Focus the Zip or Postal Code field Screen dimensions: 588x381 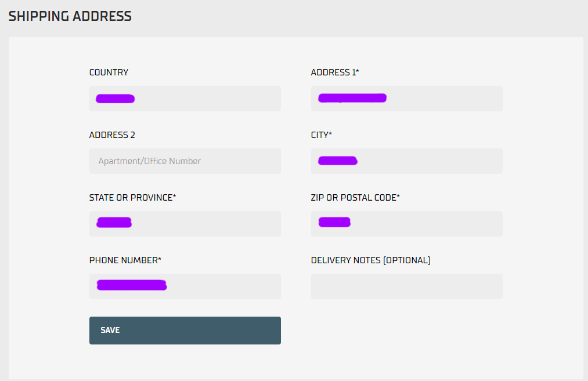click(x=406, y=224)
